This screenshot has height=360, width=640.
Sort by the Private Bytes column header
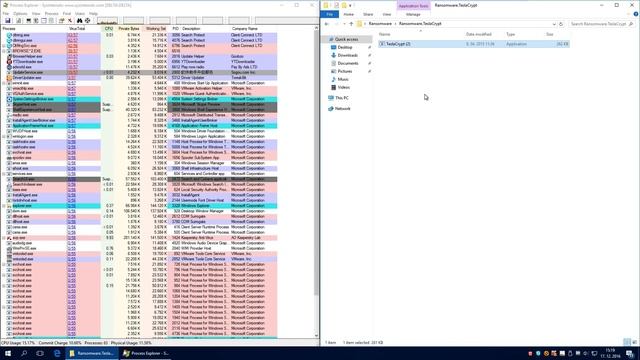point(129,29)
